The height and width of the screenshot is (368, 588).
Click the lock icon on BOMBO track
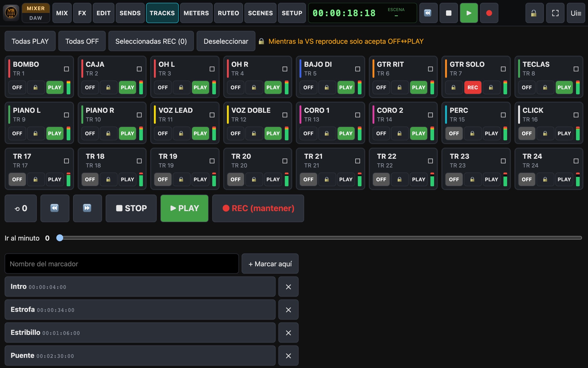tap(36, 87)
